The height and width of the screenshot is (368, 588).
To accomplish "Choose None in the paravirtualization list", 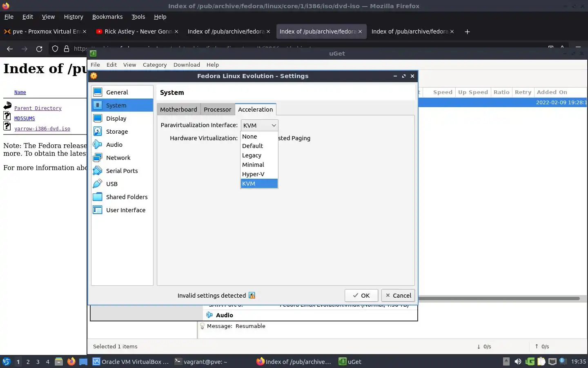I will [x=259, y=137].
